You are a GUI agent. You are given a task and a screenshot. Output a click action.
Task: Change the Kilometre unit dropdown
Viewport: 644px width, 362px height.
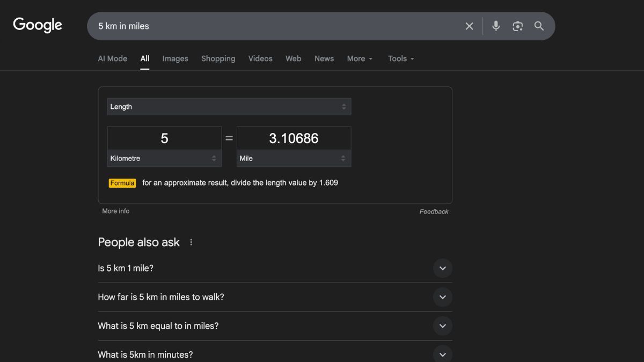(x=164, y=159)
